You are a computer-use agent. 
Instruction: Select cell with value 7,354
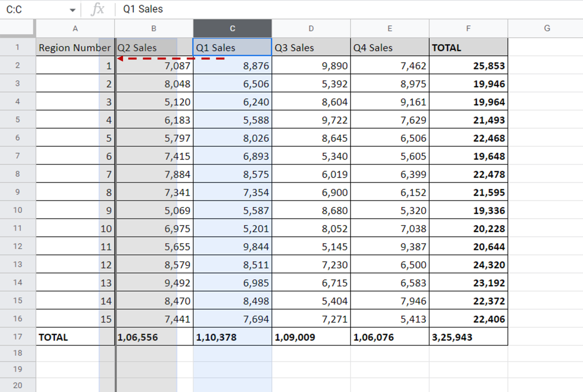point(232,192)
